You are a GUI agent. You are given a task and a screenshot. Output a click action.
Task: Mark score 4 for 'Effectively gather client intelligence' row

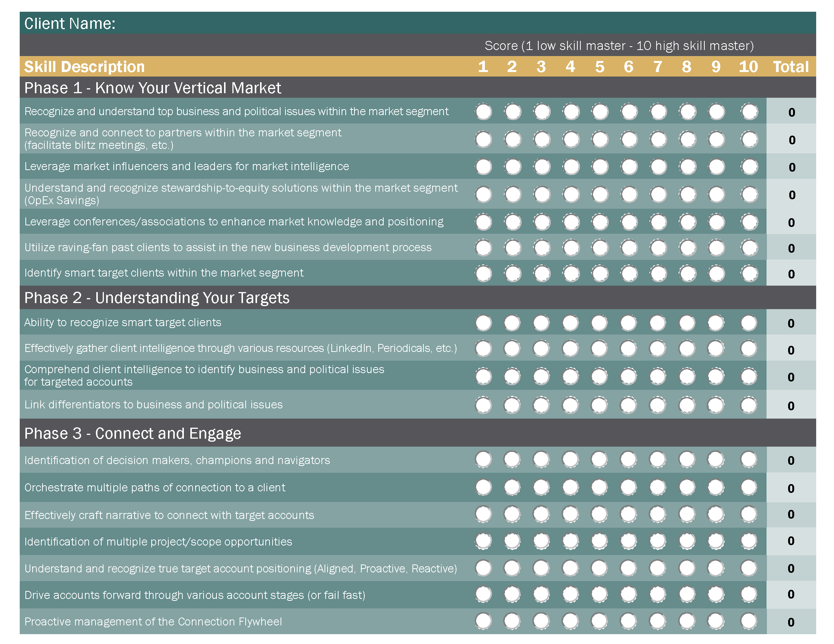click(x=571, y=348)
